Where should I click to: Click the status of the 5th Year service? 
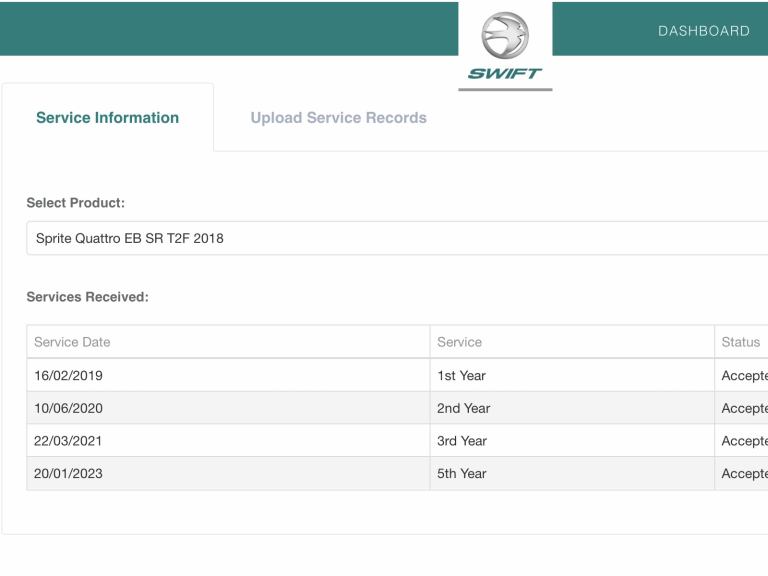click(x=744, y=474)
